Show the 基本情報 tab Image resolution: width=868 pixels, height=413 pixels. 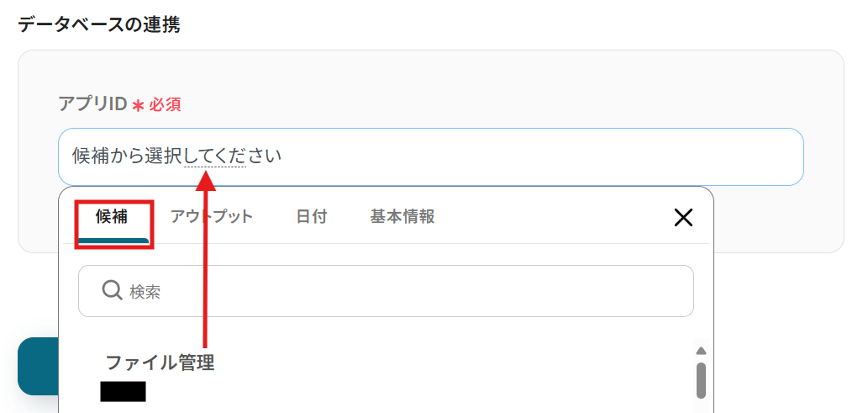402,217
